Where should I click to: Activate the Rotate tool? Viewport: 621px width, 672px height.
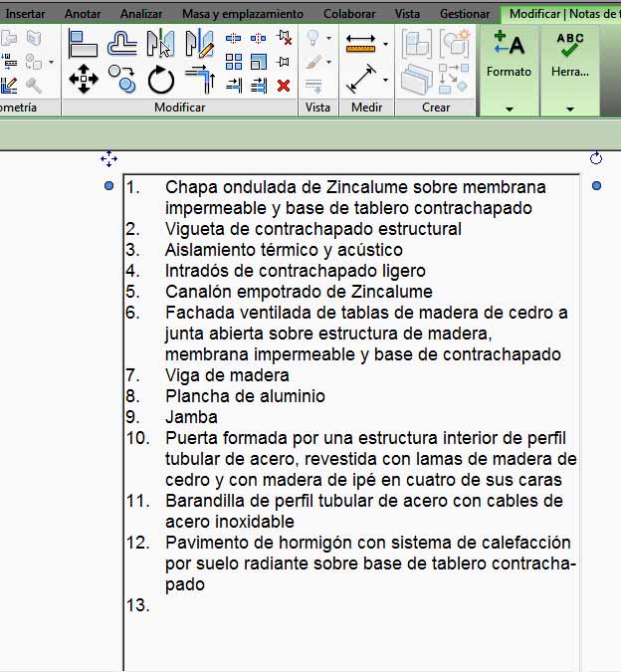pyautogui.click(x=160, y=80)
